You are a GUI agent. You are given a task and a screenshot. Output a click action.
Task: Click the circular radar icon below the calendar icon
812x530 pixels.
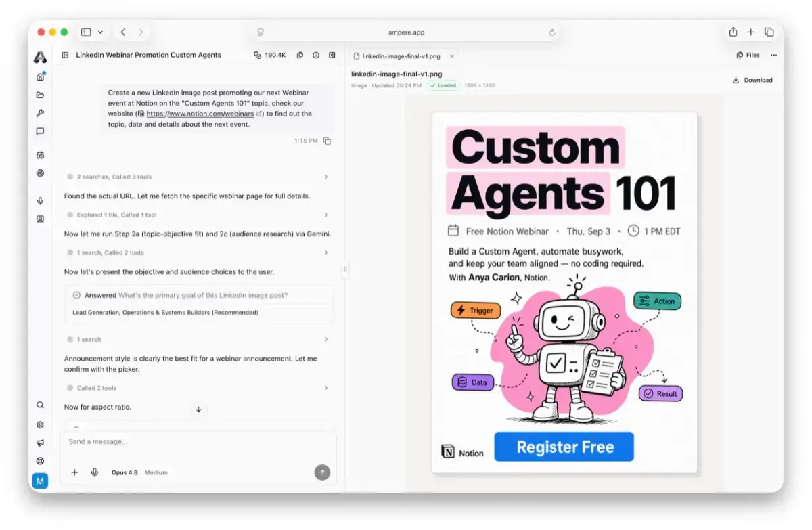[41, 173]
